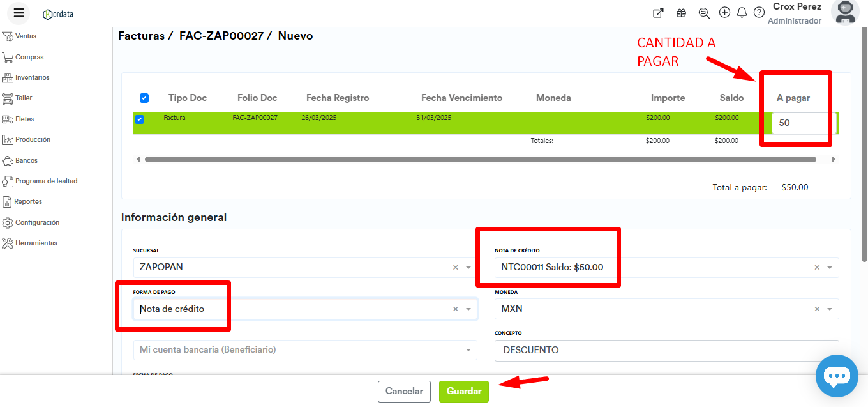Open the search magnifier icon in header

[x=704, y=13]
